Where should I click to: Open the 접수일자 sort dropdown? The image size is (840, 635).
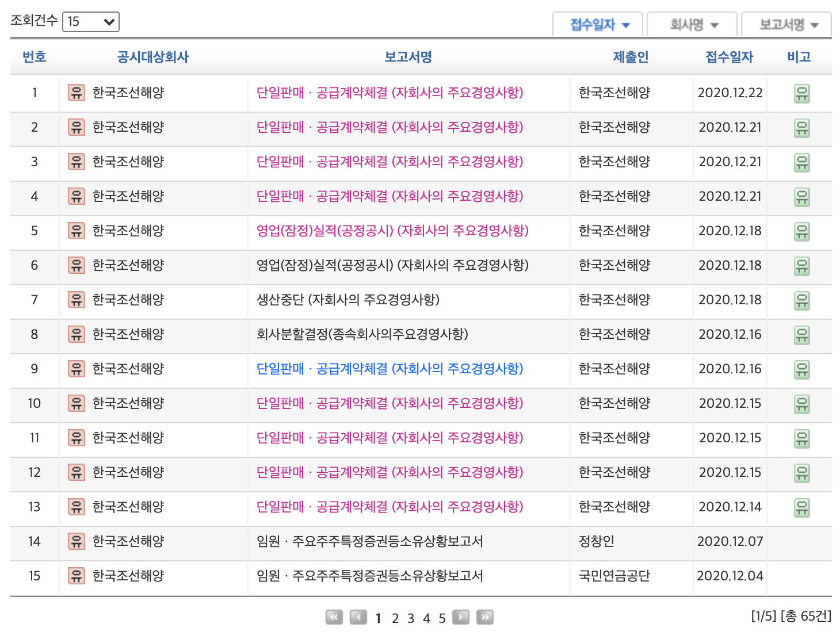coord(597,24)
